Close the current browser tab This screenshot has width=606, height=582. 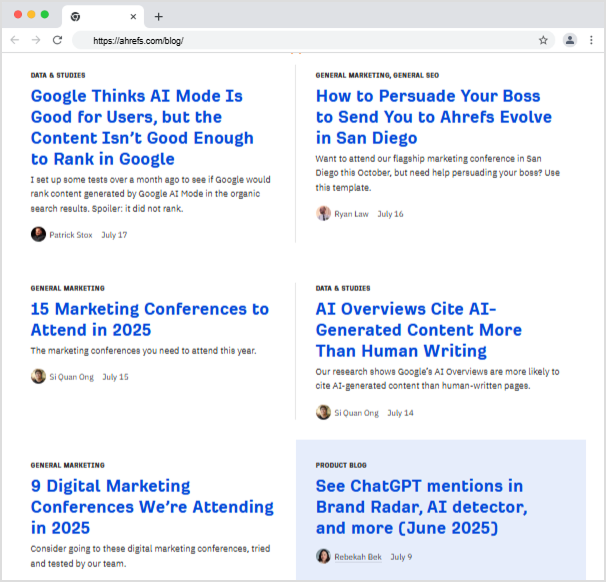coord(133,17)
